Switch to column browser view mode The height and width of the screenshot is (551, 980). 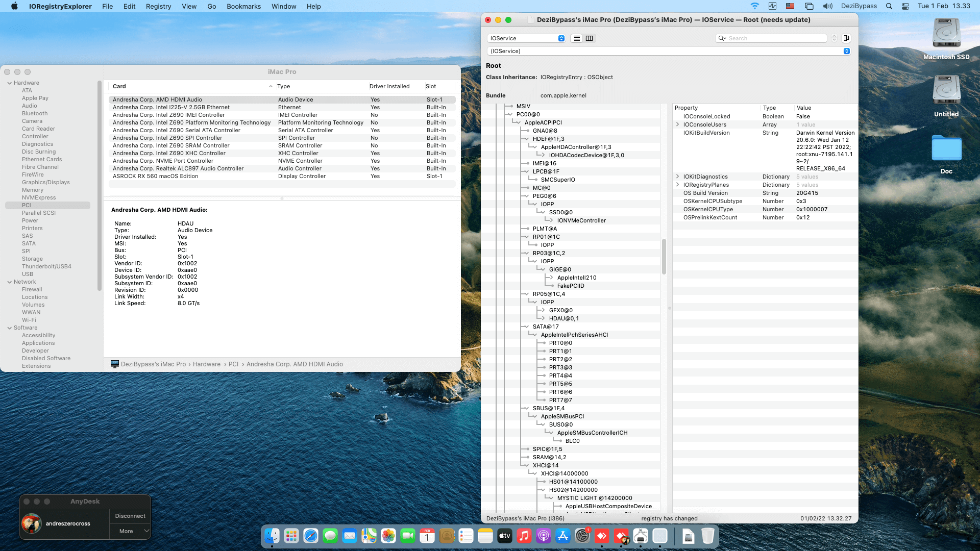[590, 38]
